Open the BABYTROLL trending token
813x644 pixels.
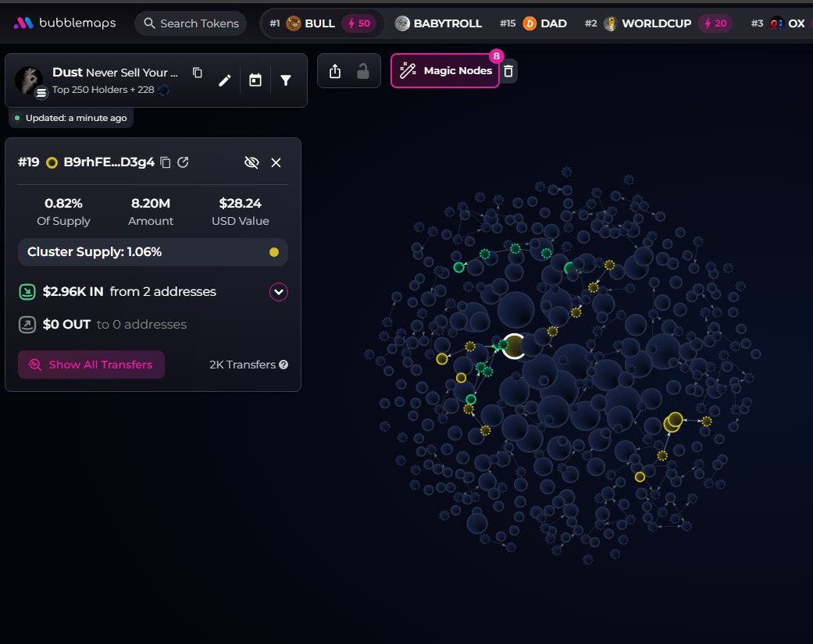[x=439, y=23]
